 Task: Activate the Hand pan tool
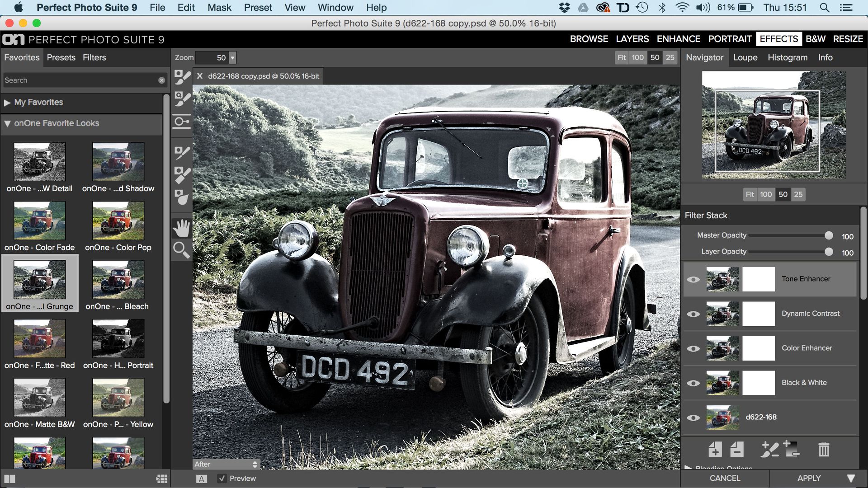tap(181, 229)
